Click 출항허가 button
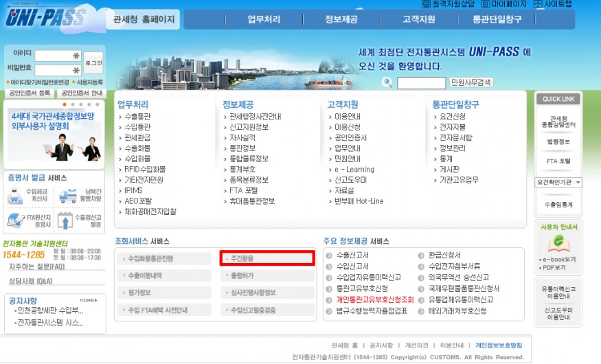Image resolution: width=601 pixels, height=364 pixels. click(x=268, y=275)
